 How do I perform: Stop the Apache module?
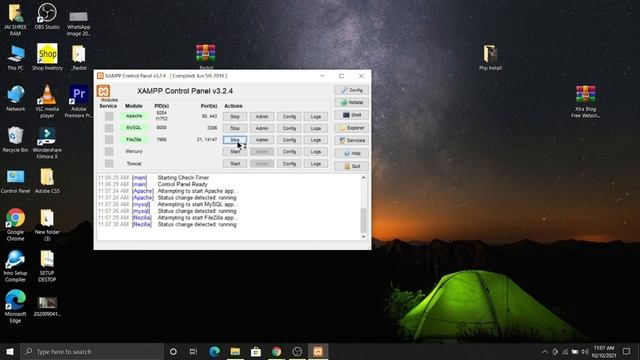tap(235, 117)
